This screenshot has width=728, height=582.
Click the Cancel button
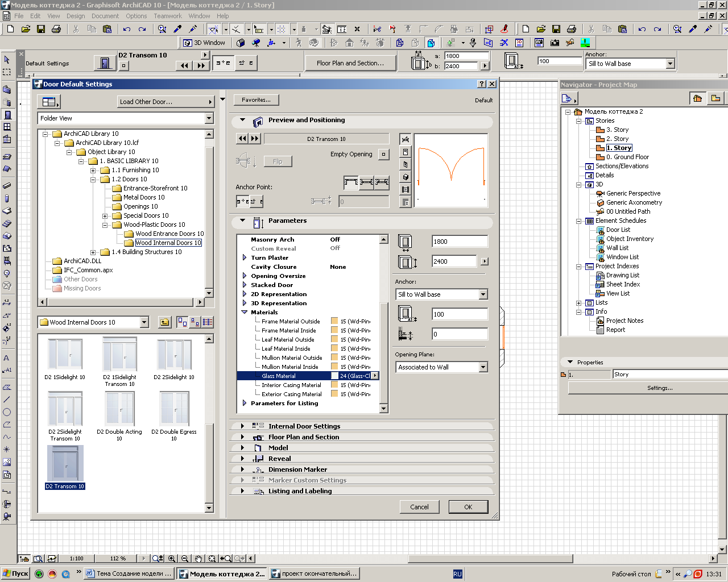(419, 507)
